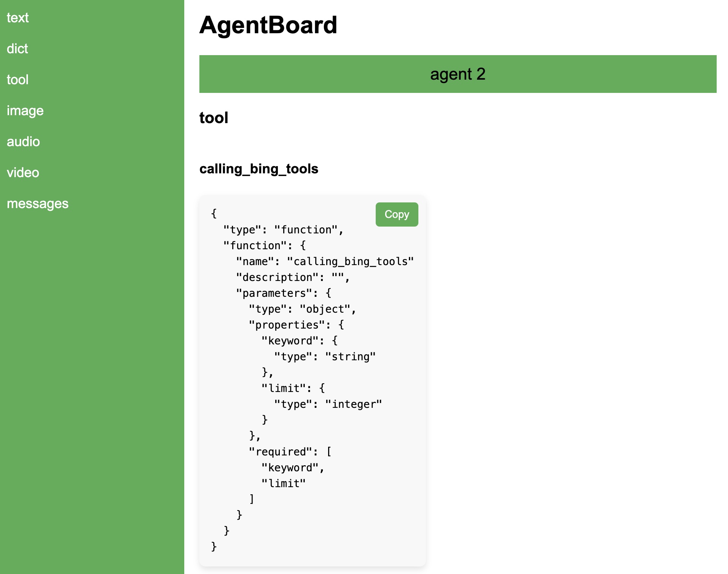Navigate to image section in sidebar
Viewport: 728px width, 574px height.
click(25, 111)
